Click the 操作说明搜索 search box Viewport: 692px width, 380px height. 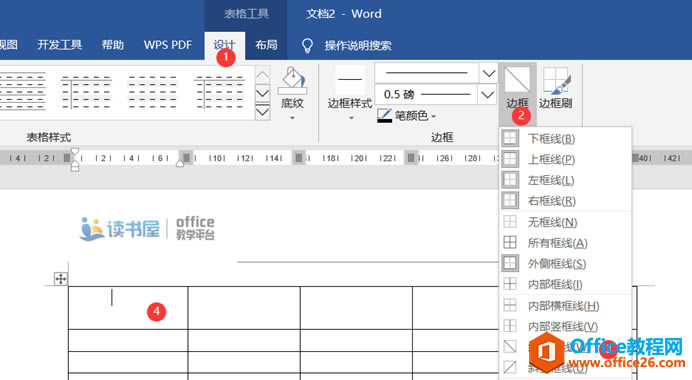[358, 45]
